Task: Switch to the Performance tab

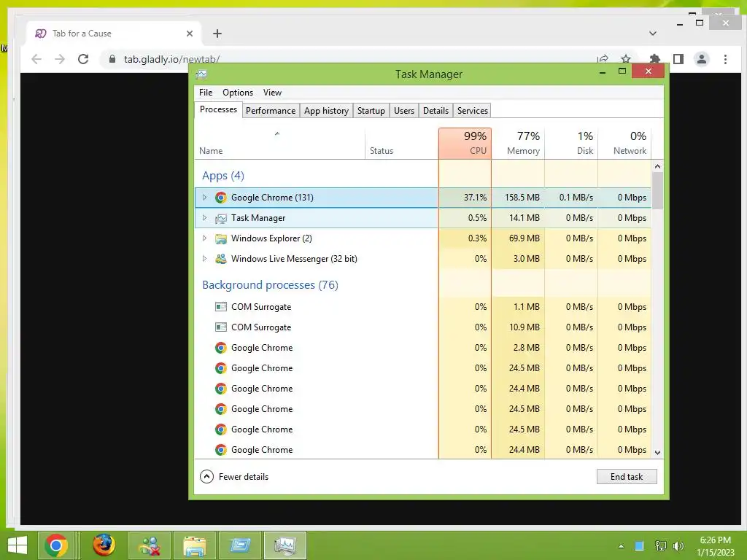Action: [271, 111]
